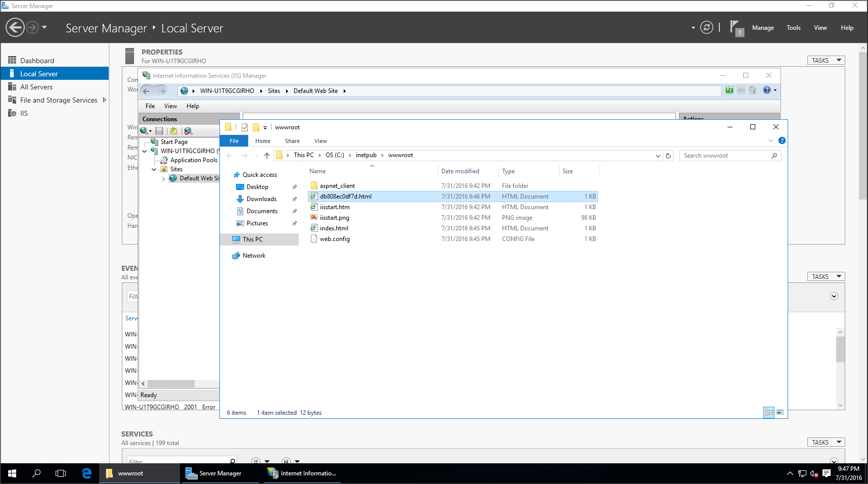Open Microsoft Edge from the taskbar
The image size is (868, 484).
(86, 473)
